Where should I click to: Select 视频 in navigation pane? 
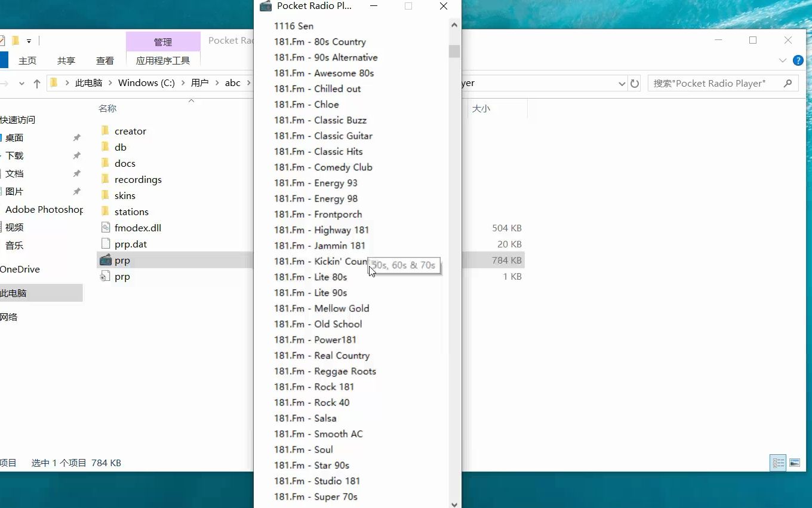click(14, 228)
